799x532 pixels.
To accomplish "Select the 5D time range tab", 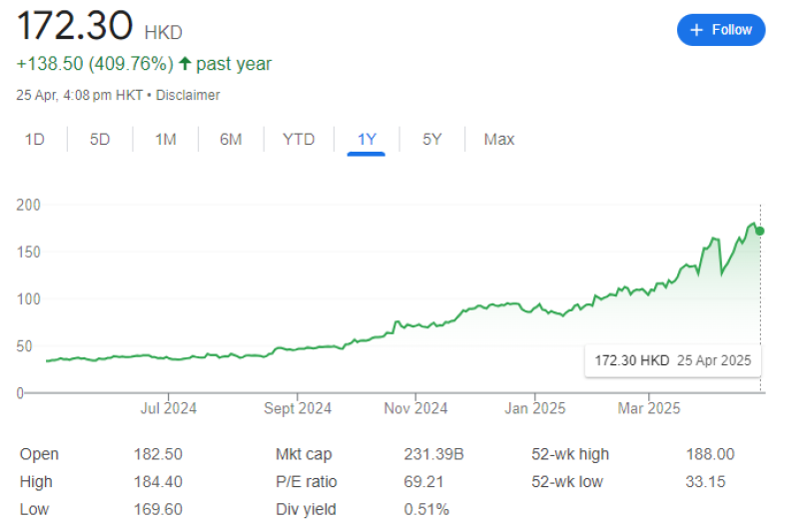I will coord(100,140).
